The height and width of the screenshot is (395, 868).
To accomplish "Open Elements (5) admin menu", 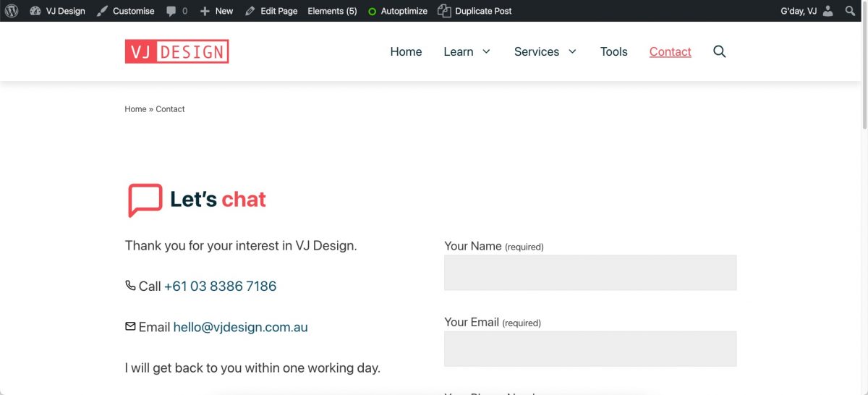I will pyautogui.click(x=332, y=11).
